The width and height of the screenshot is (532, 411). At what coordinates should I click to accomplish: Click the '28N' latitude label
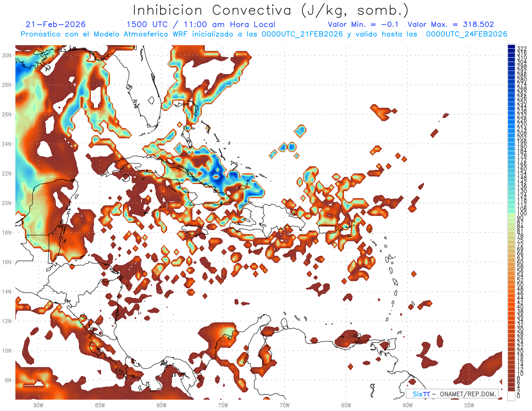(x=7, y=85)
